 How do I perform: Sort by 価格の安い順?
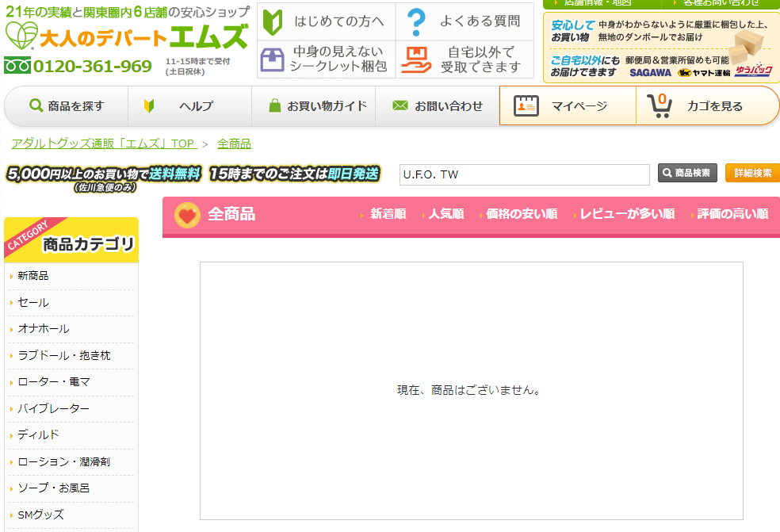pos(521,214)
